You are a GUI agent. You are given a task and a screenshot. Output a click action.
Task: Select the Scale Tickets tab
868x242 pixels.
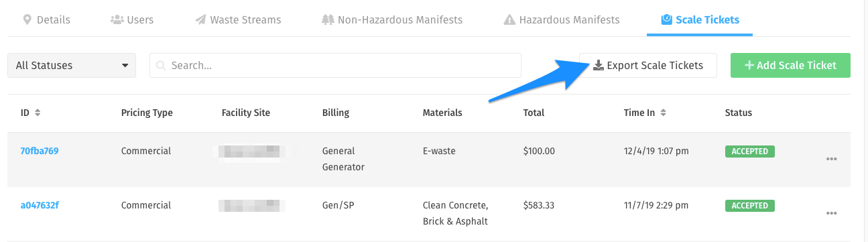[x=700, y=19]
